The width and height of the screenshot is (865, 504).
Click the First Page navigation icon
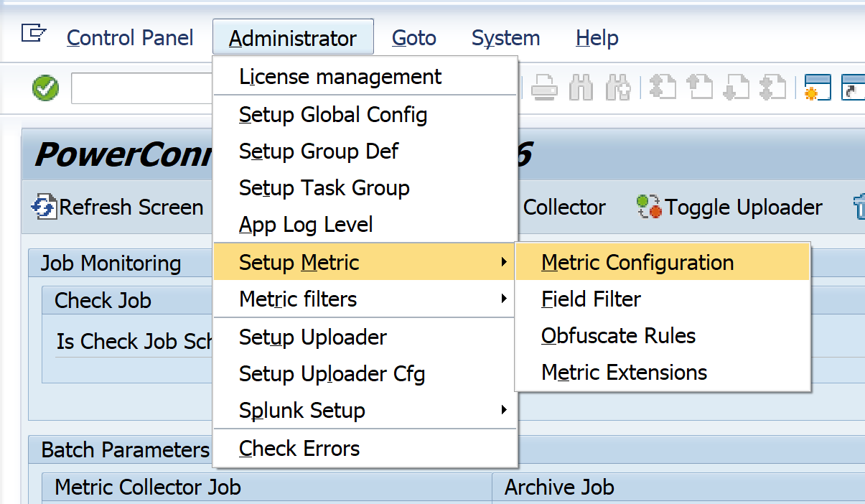pyautogui.click(x=663, y=88)
